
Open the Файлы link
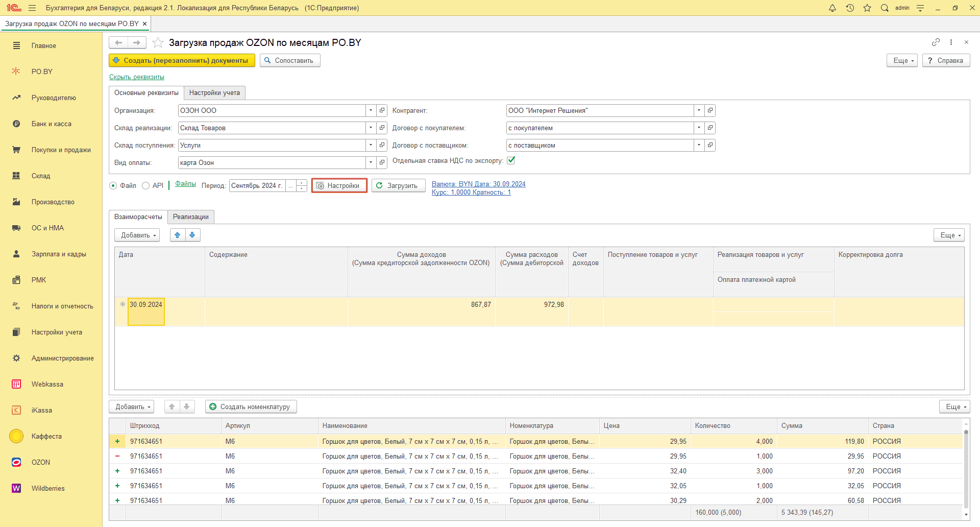click(185, 184)
